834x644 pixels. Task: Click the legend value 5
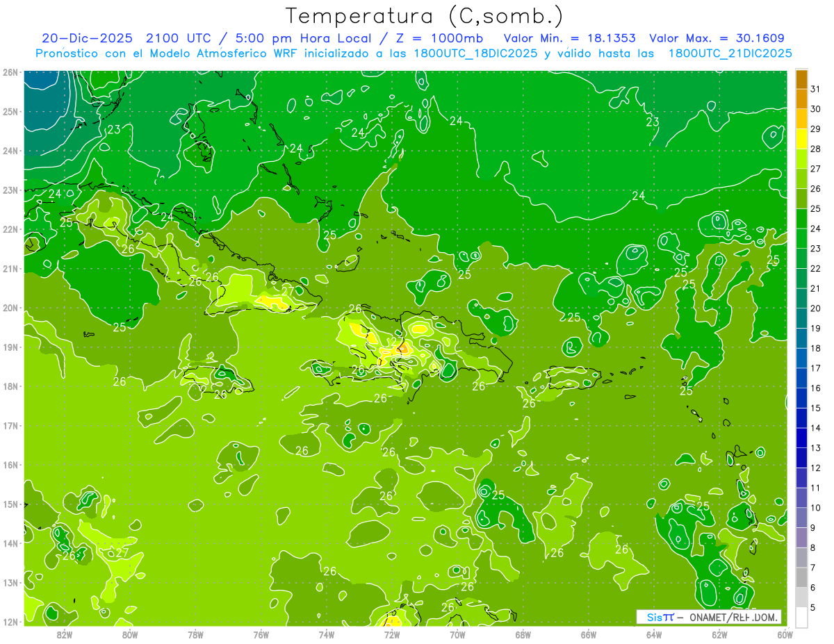[813, 607]
